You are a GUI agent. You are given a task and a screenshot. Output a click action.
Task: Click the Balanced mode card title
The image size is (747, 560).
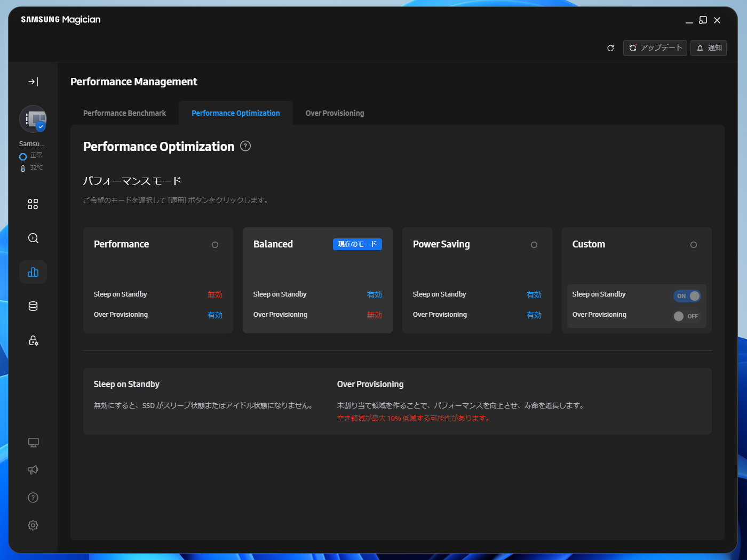(273, 244)
